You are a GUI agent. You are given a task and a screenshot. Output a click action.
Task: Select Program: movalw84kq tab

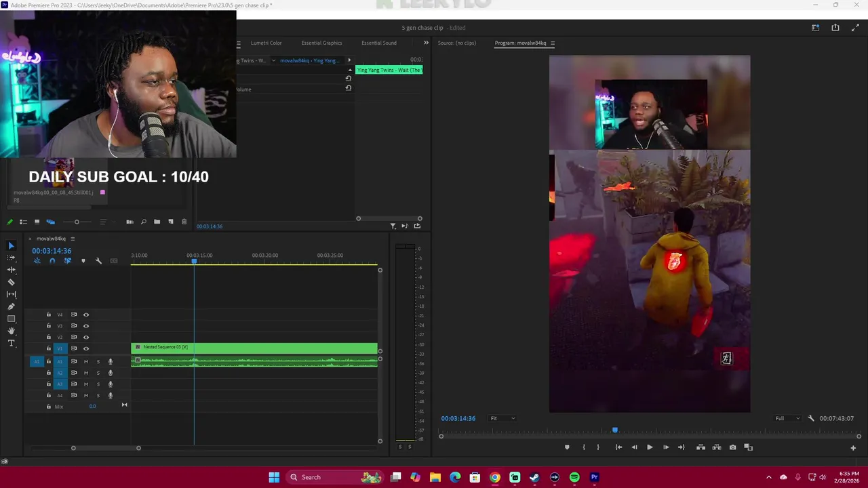click(x=520, y=43)
